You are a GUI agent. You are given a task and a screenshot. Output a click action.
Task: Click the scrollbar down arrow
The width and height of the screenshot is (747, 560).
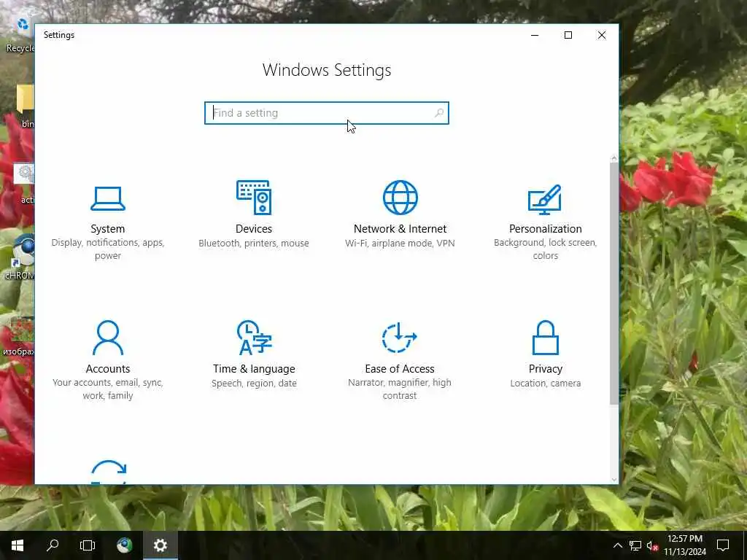[x=614, y=480]
